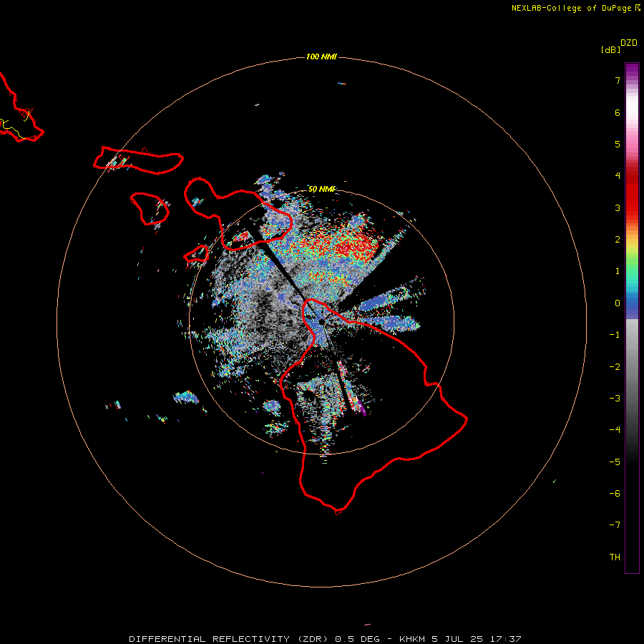Click the 4 dB tick label on scale
644x644 pixels.
point(618,176)
